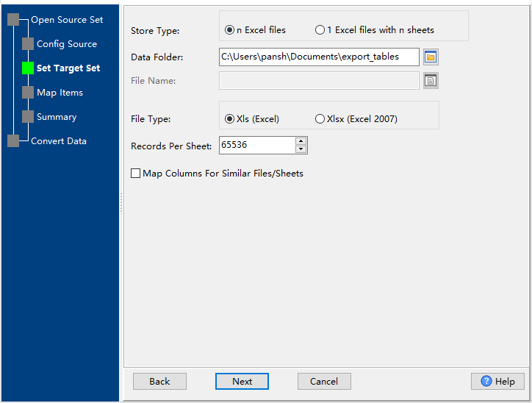532x403 pixels.
Task: Click the panel splitter grip handle
Action: click(121, 204)
